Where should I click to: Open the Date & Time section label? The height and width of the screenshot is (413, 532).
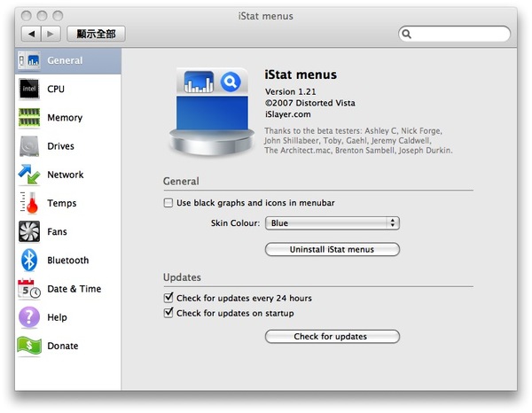[74, 289]
